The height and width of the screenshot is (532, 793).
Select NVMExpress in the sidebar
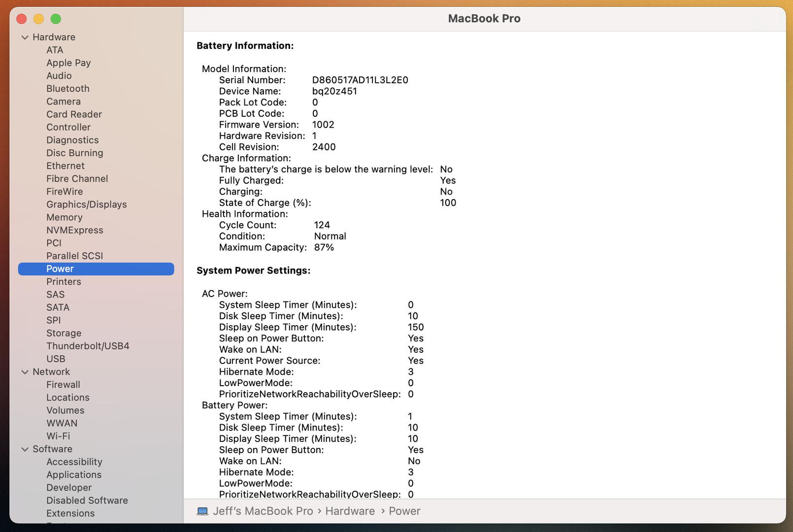click(75, 230)
